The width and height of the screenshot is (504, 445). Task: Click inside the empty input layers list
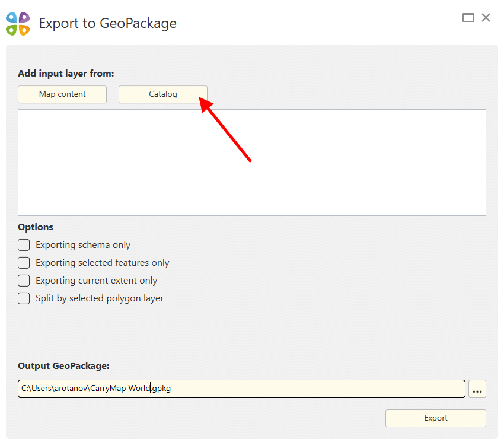point(251,162)
